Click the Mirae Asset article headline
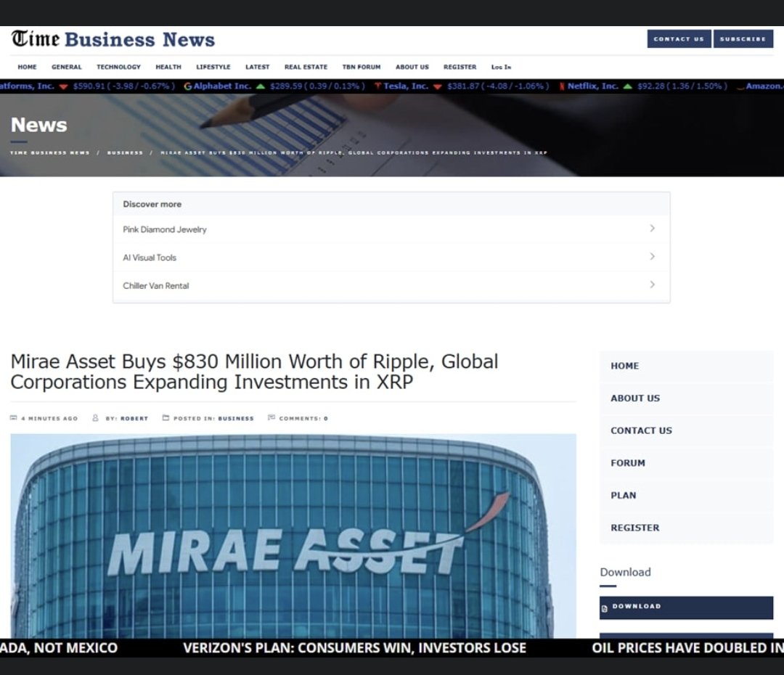The height and width of the screenshot is (675, 784). (254, 372)
